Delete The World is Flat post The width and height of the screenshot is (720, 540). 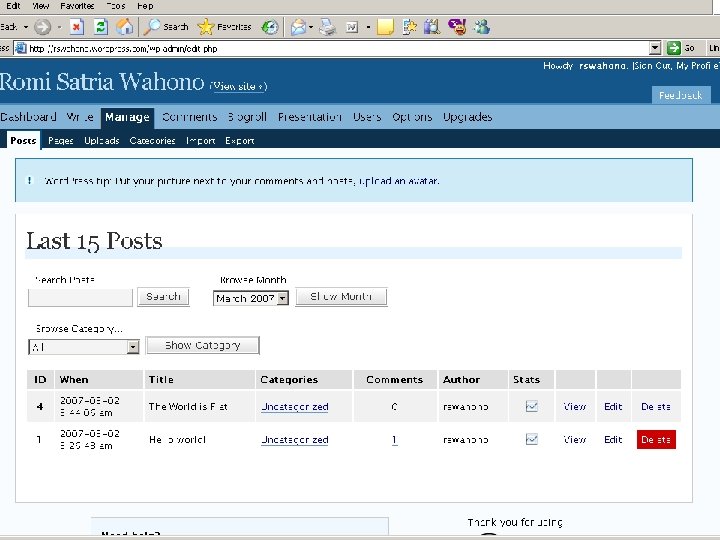click(656, 406)
